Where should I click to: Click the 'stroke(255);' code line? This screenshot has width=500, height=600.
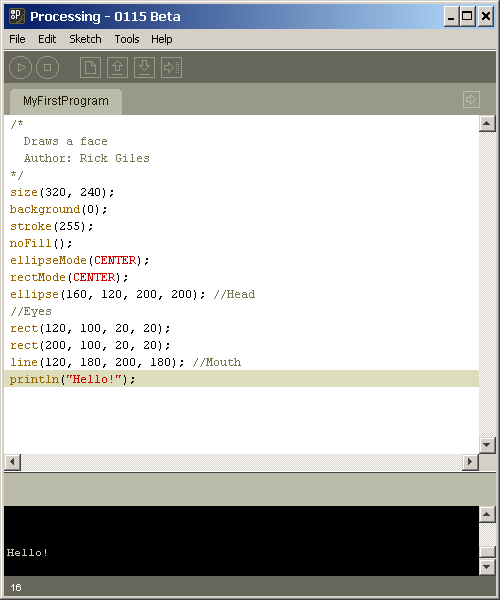point(52,226)
